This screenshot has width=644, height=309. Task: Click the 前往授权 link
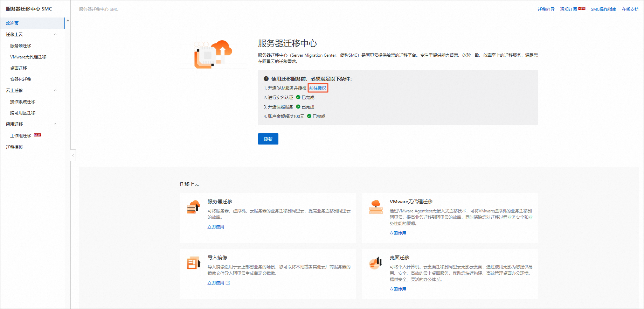(x=318, y=88)
